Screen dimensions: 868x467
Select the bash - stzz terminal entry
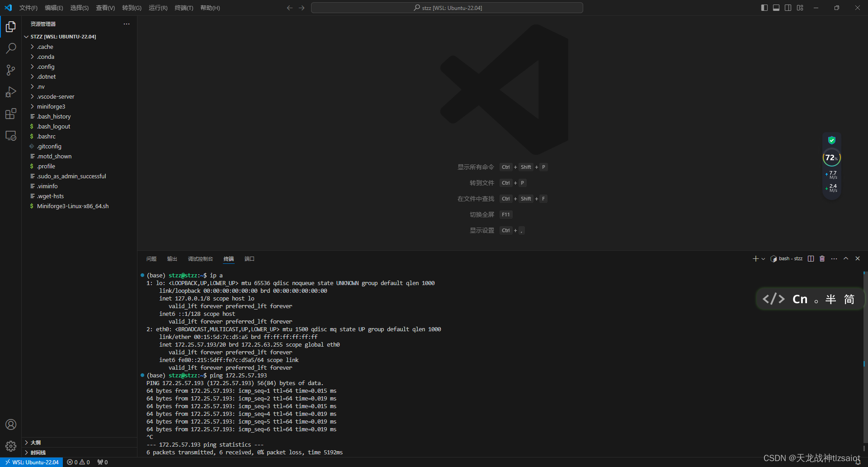click(x=786, y=259)
